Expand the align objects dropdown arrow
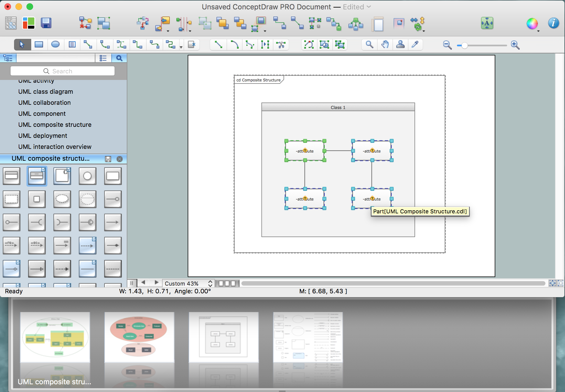Viewport: 565px width, 392px height. 168,31
